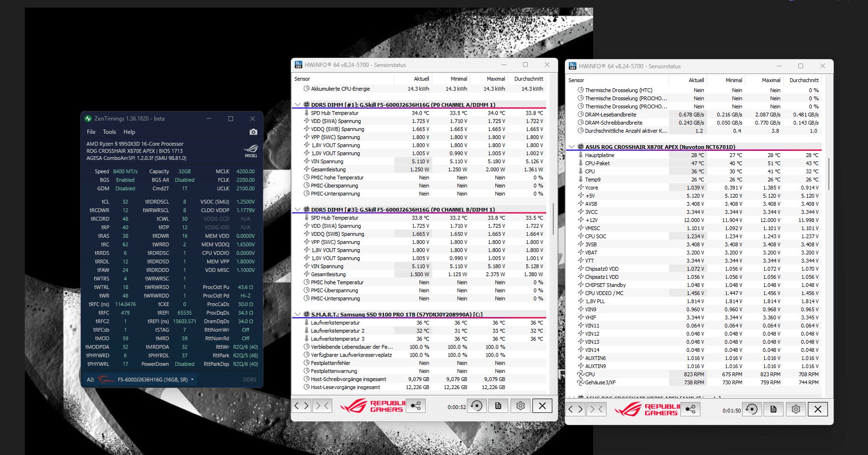Close sensors with X in right HWiNFO toolbar
868x455 pixels.
[x=818, y=409]
